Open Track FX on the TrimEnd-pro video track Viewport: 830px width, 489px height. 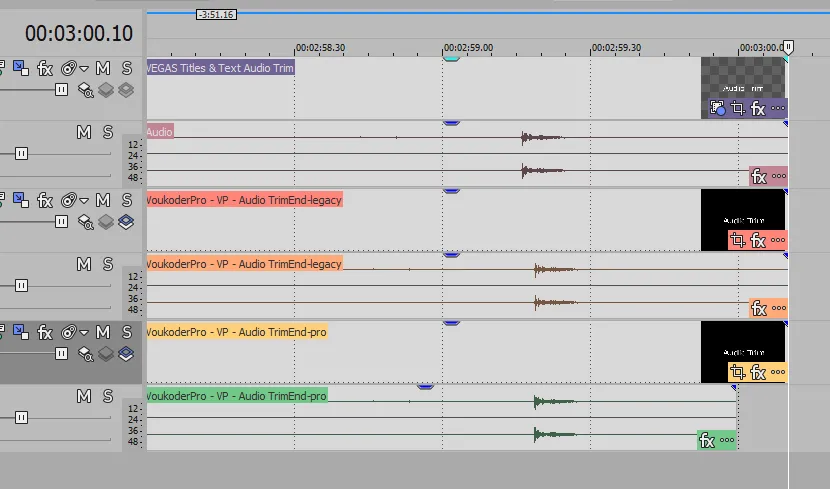[45, 332]
